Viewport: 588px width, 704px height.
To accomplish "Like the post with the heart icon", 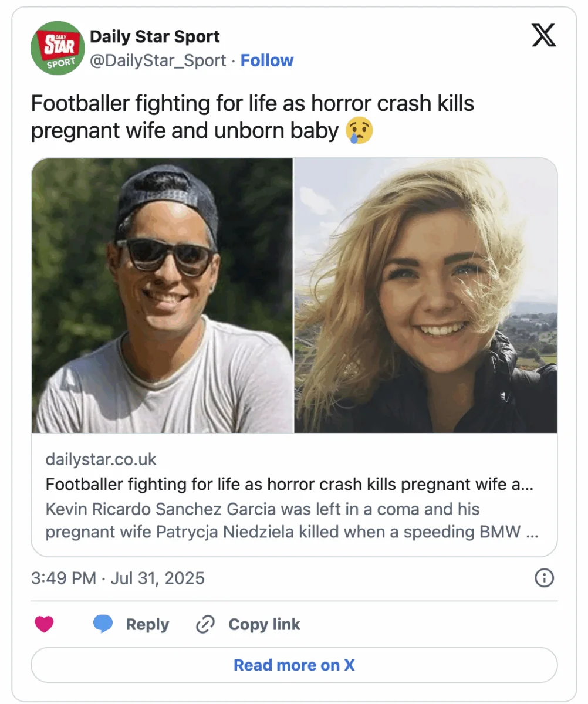I will (x=44, y=625).
